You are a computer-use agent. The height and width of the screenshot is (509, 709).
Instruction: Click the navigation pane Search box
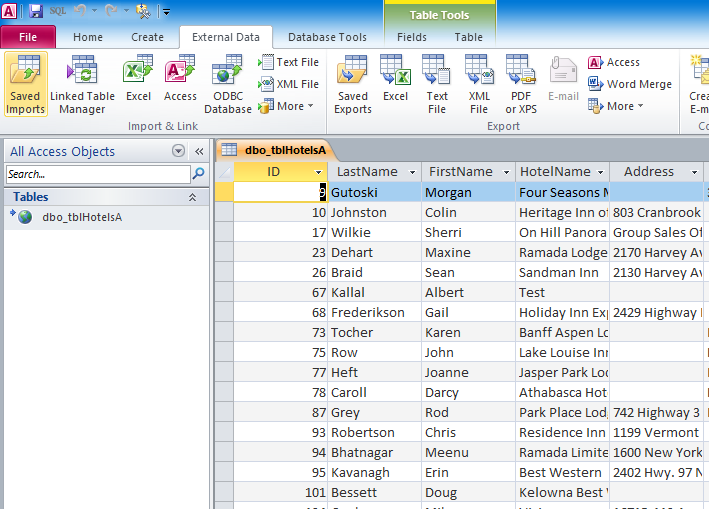point(99,174)
